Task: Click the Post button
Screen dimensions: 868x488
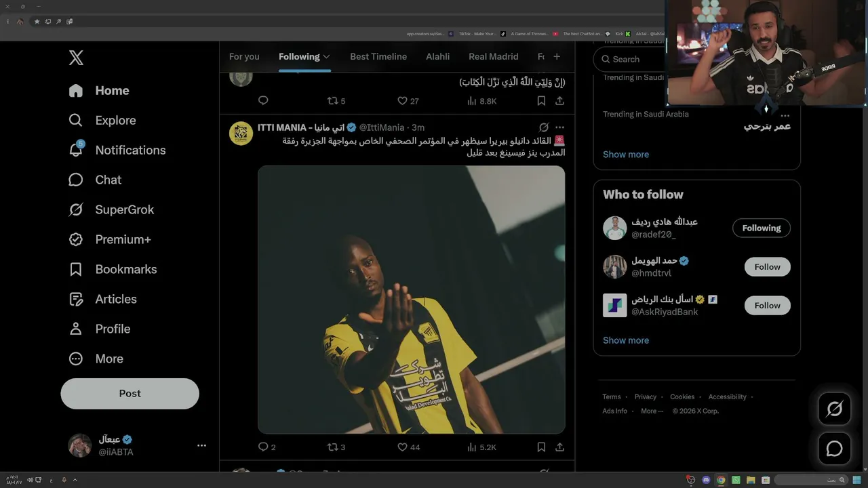Action: point(130,393)
